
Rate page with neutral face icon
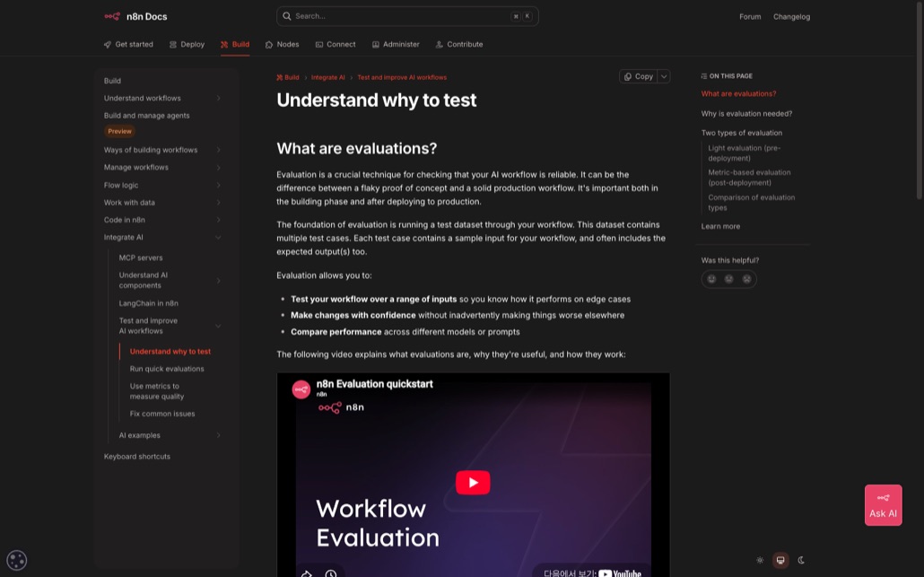click(x=729, y=279)
